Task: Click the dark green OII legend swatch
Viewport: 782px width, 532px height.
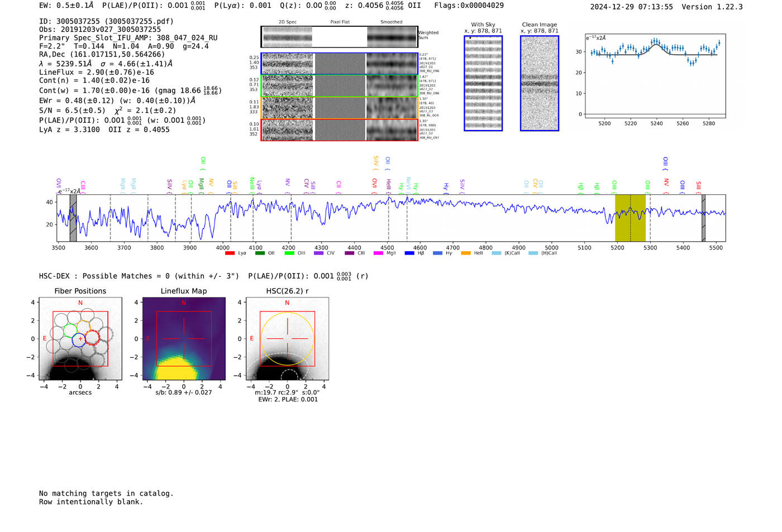Action: [260, 253]
